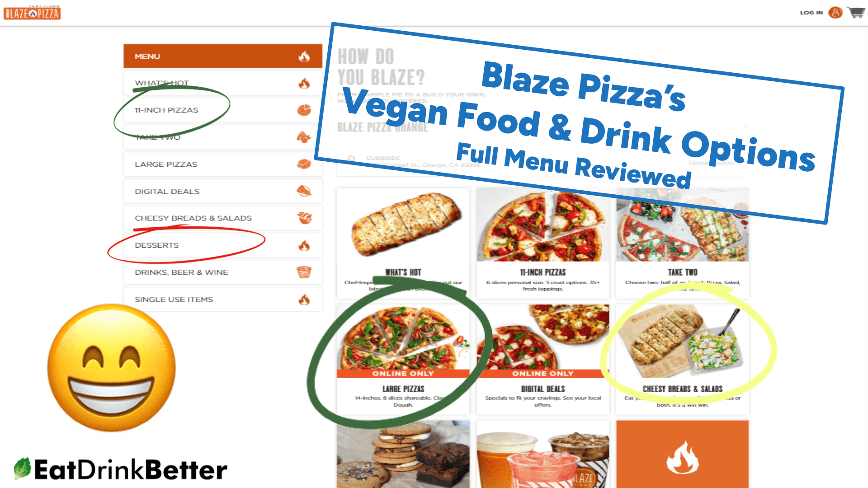
Task: Click the LOG IN button top-right
Action: pyautogui.click(x=812, y=12)
